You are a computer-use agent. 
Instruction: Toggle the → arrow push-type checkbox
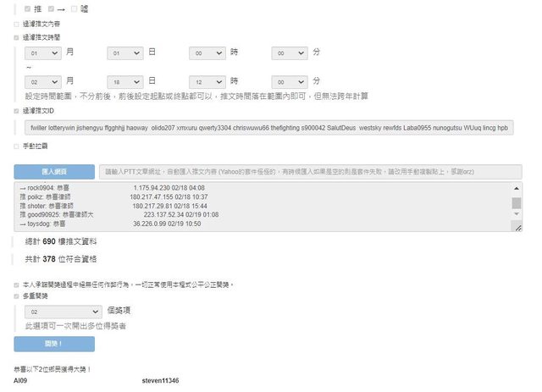click(x=53, y=8)
